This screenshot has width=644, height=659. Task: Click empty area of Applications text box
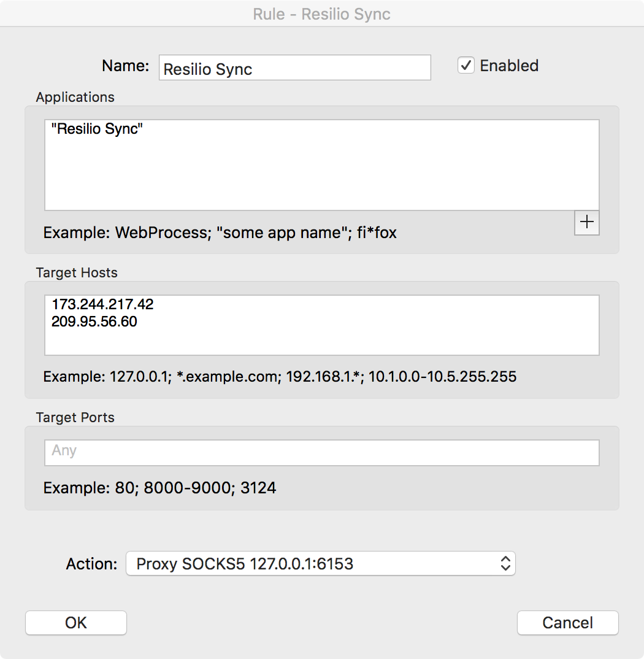(322, 177)
